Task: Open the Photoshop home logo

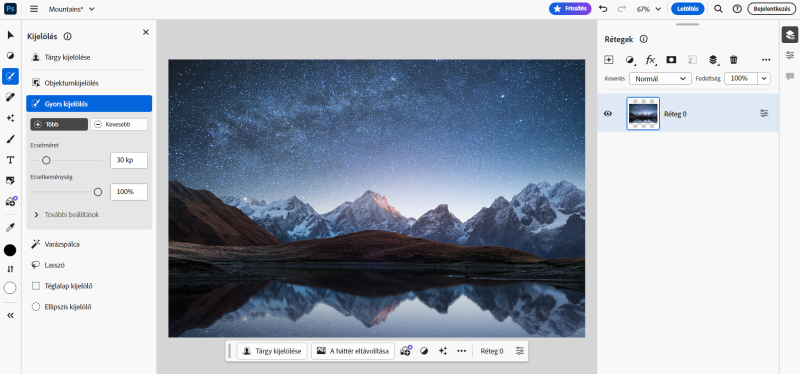Action: 10,9
